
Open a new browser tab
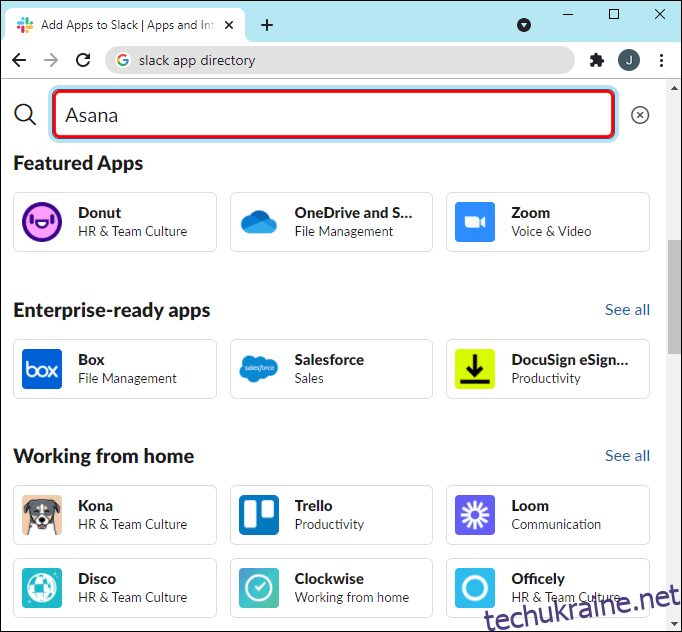267,25
